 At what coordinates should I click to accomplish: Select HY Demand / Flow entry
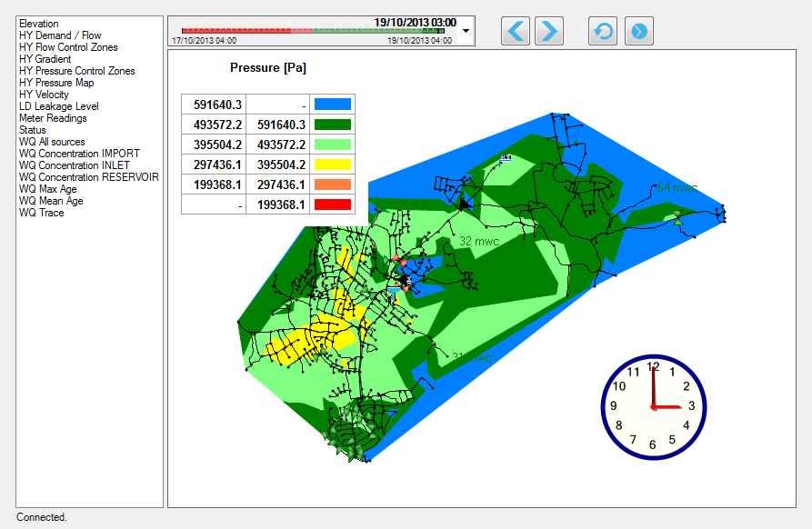(x=60, y=35)
